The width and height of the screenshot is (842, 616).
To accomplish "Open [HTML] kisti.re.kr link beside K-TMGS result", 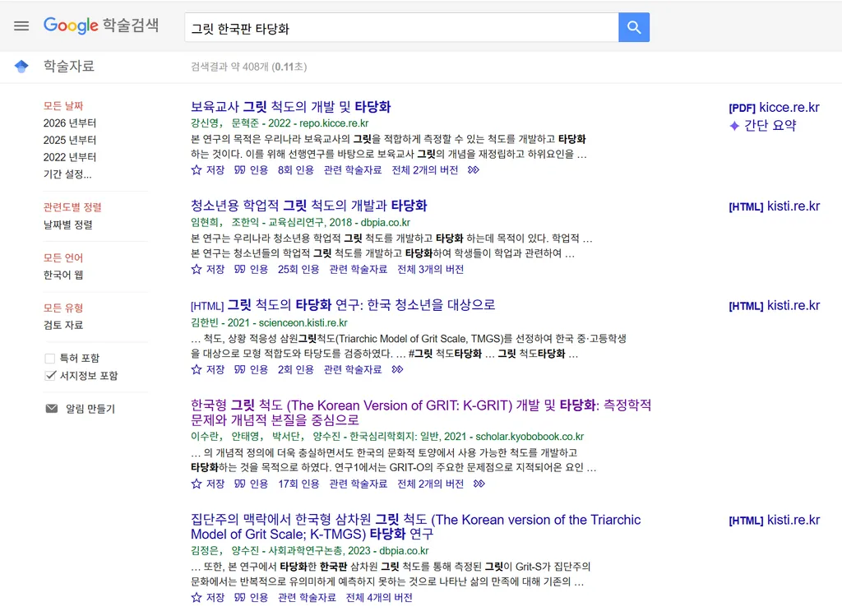I will coord(774,521).
